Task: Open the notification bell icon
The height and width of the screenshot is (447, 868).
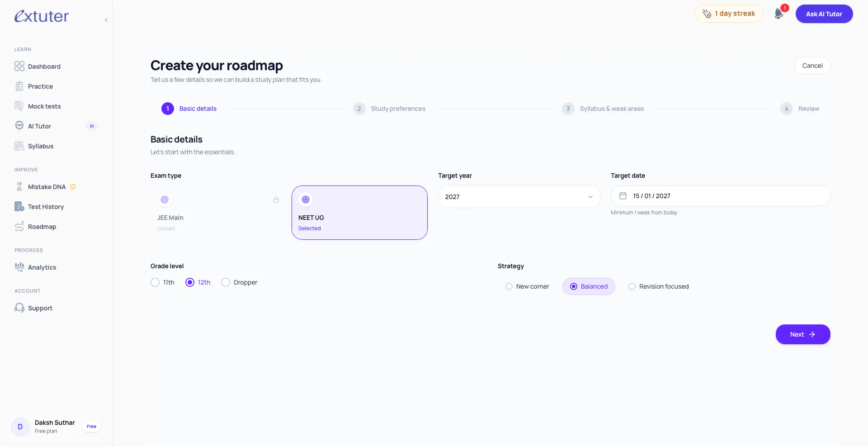Action: 778,14
